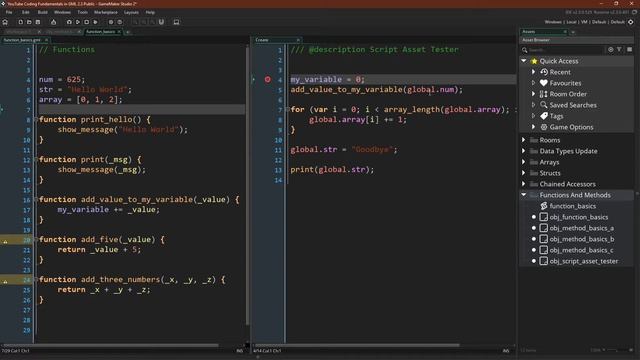640x360 pixels.
Task: Open the Build menu
Action: 42,12
